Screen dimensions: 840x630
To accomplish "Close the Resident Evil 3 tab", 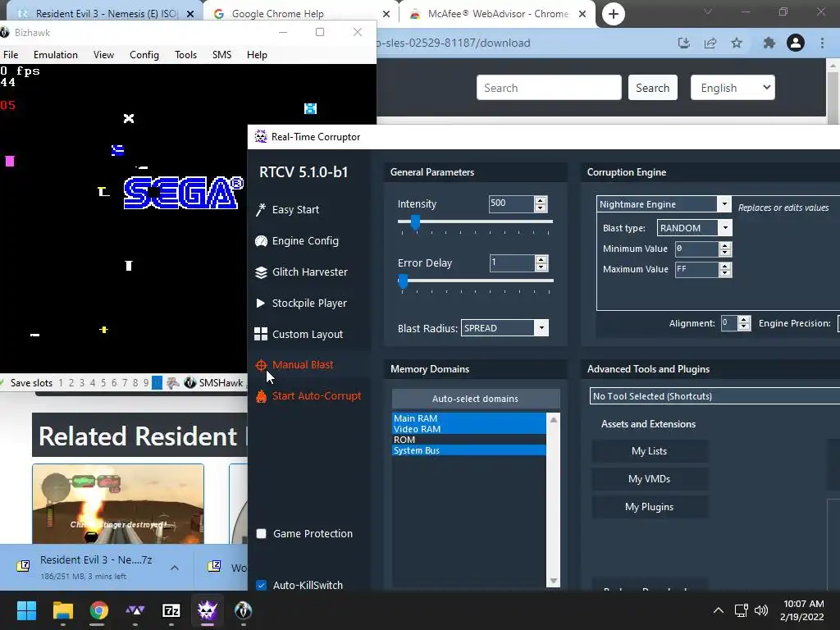I will click(x=190, y=14).
